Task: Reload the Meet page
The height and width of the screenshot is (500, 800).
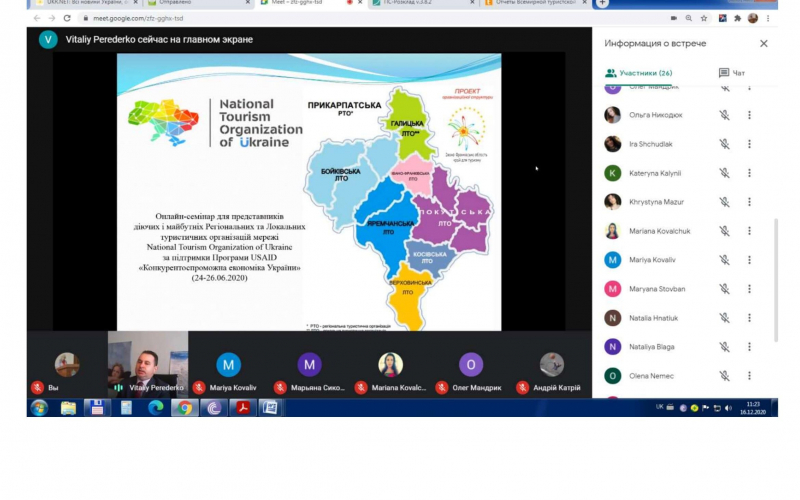Action: (67, 18)
